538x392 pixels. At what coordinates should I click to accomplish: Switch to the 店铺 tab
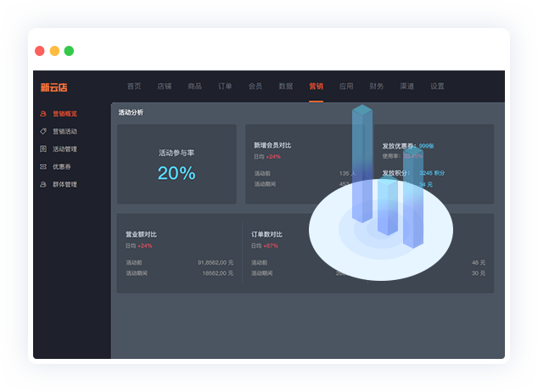pos(165,87)
